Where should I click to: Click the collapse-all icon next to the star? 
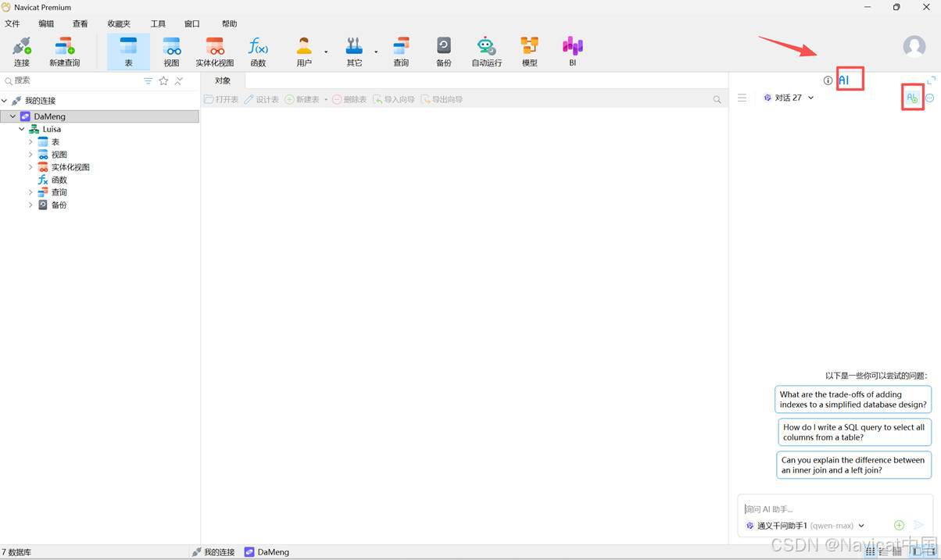(x=179, y=80)
